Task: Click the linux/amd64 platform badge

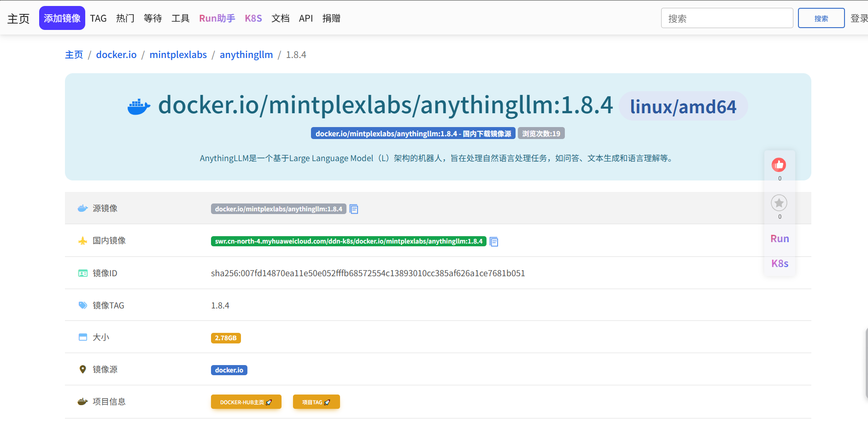Action: click(x=683, y=106)
